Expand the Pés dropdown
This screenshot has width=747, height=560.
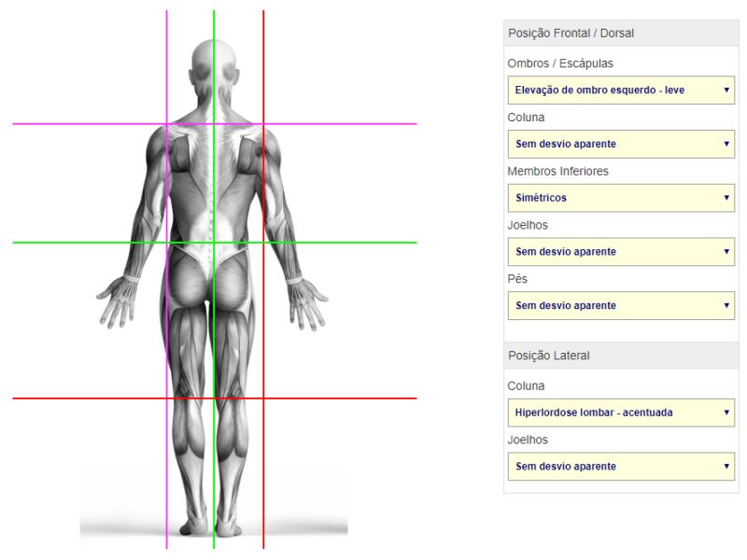[621, 306]
